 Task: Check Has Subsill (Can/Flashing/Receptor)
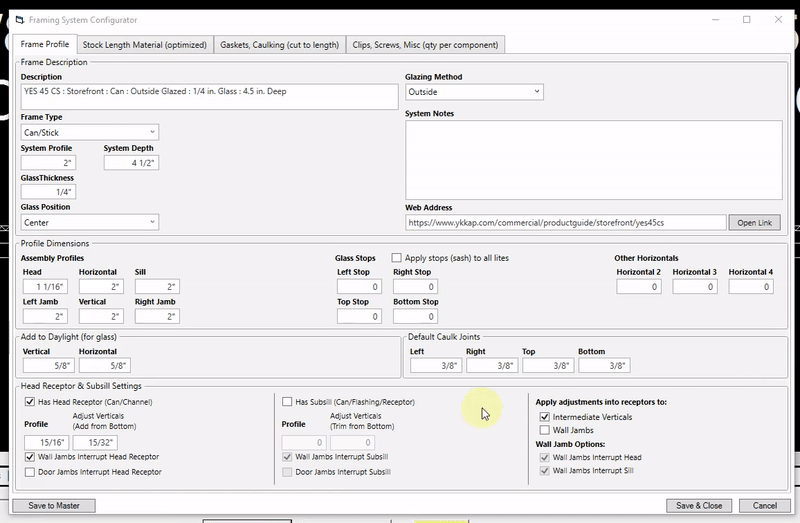(287, 402)
